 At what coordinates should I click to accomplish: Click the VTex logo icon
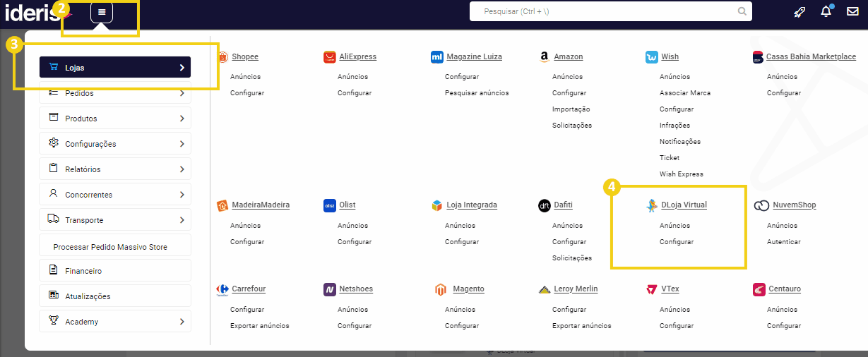pyautogui.click(x=651, y=289)
